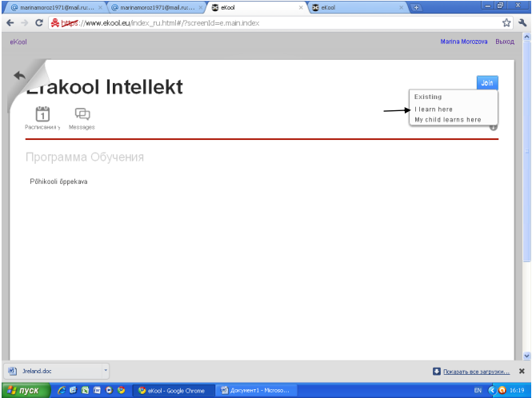The width and height of the screenshot is (532, 398).
Task: Click the orange antivirus tray icon
Action: [502, 390]
